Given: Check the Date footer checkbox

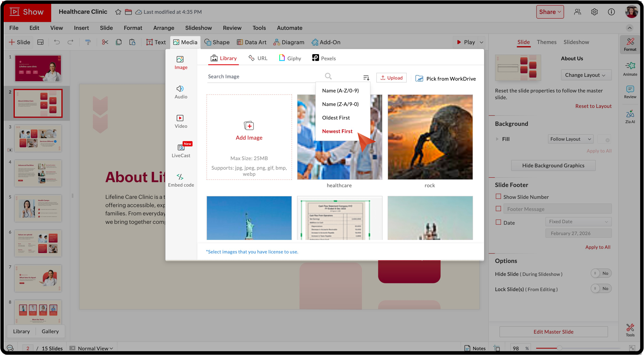Looking at the screenshot, I should [498, 222].
